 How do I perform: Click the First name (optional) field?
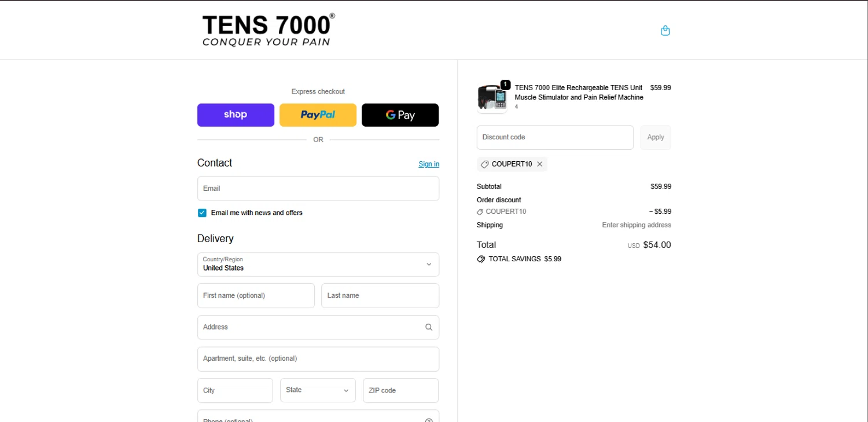256,295
